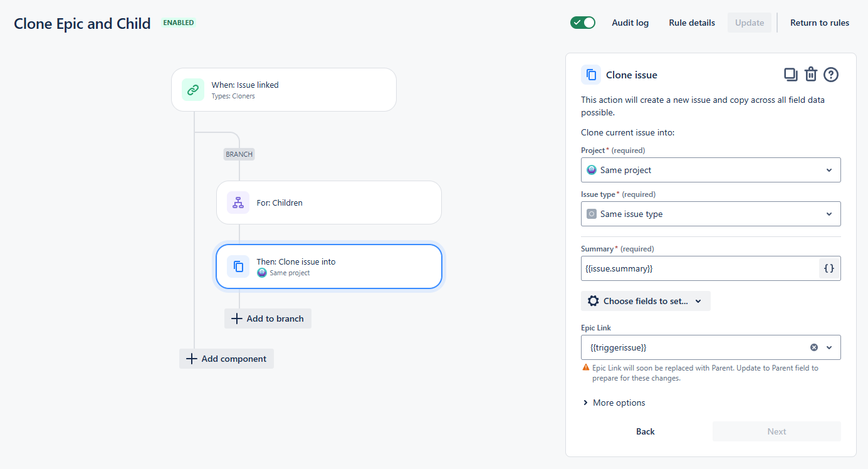Click the Update button
868x469 pixels.
750,23
